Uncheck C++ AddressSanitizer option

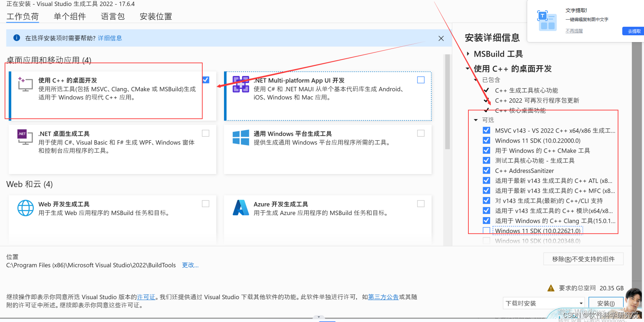[x=486, y=170]
